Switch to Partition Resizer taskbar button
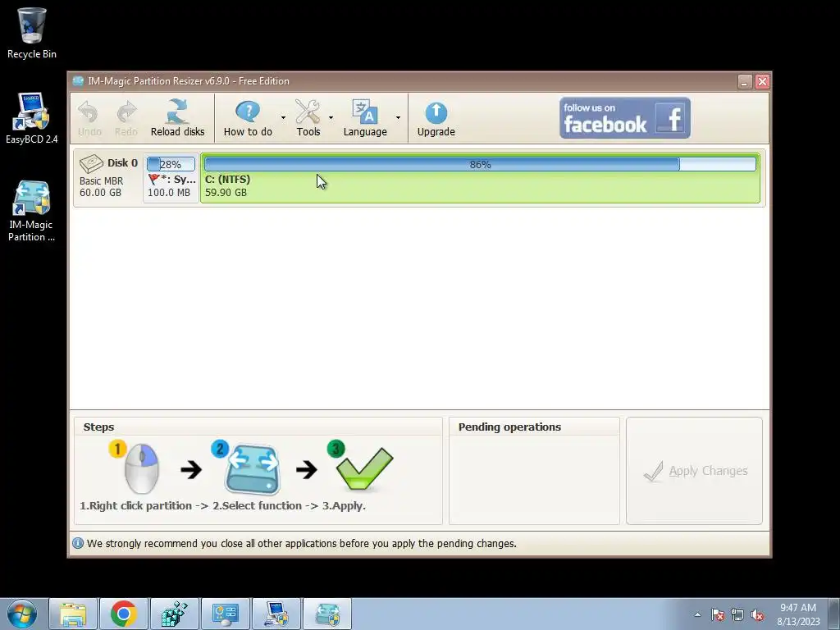Viewport: 840px width, 630px height. pyautogui.click(x=327, y=614)
